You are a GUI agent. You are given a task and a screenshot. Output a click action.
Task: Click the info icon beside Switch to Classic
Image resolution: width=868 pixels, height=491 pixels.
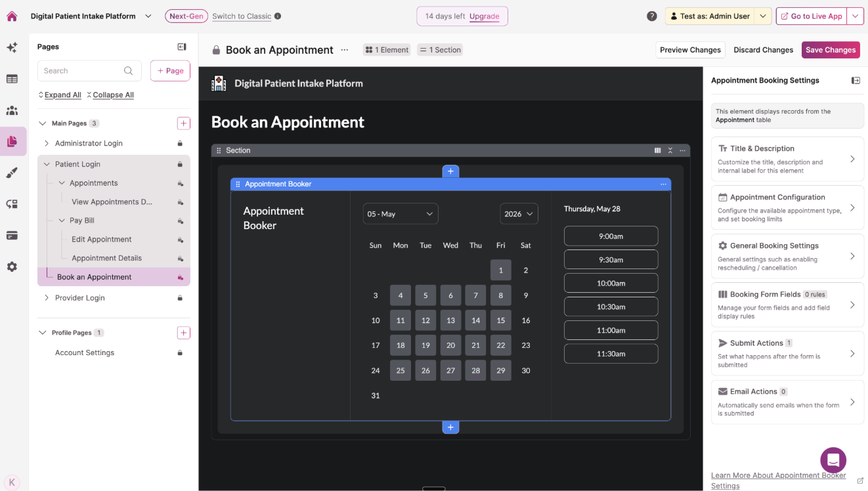pyautogui.click(x=278, y=16)
